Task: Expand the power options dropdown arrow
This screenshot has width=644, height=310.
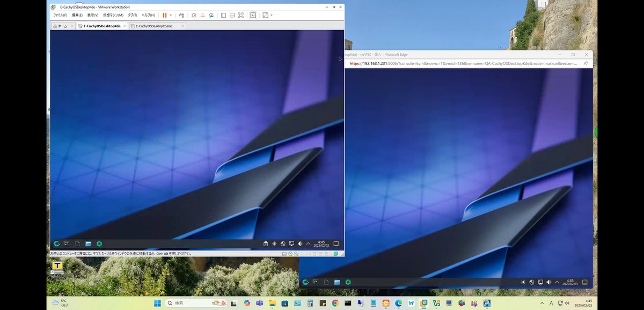Action: [x=171, y=15]
